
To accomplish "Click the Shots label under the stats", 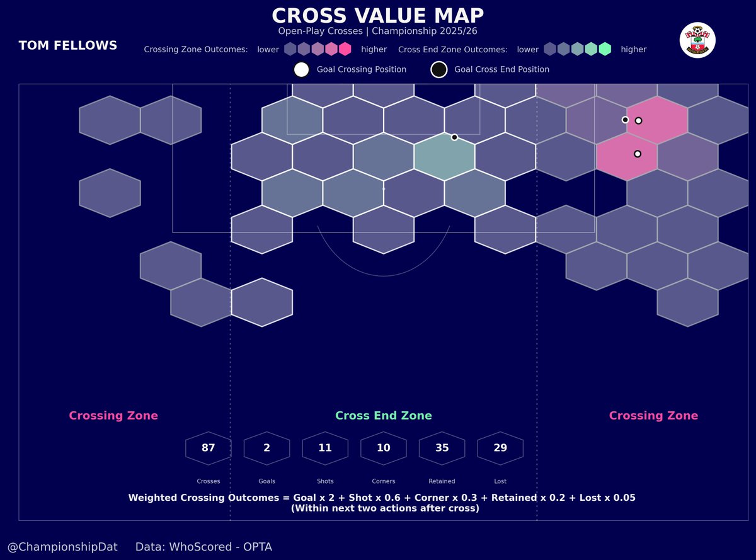I will click(325, 481).
